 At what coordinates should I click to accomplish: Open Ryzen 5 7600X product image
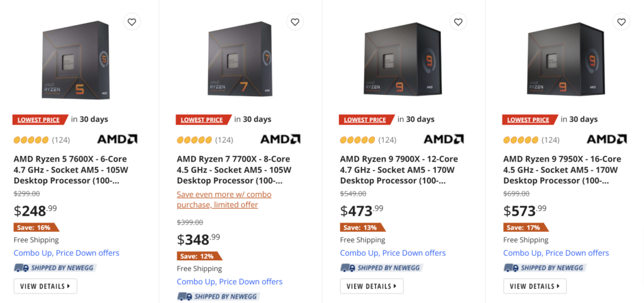(75, 58)
